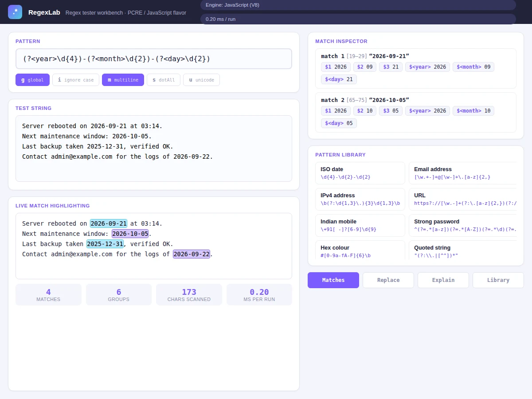The width and height of the screenshot is (532, 399).
Task: Click the RegexLab logo icon
Action: click(15, 12)
